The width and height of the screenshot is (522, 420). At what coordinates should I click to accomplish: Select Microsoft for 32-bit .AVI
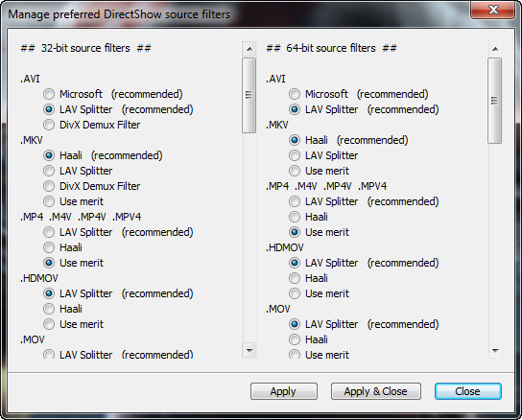point(49,94)
